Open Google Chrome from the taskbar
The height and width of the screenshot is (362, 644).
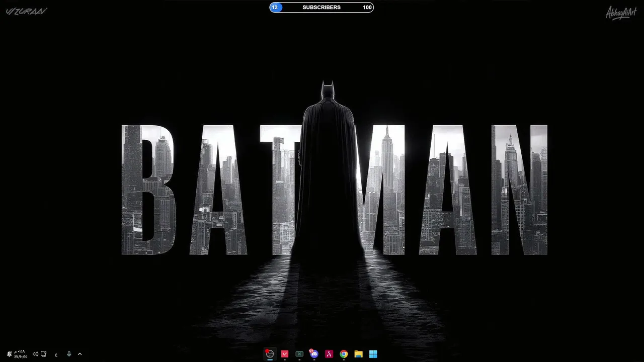pos(344,354)
